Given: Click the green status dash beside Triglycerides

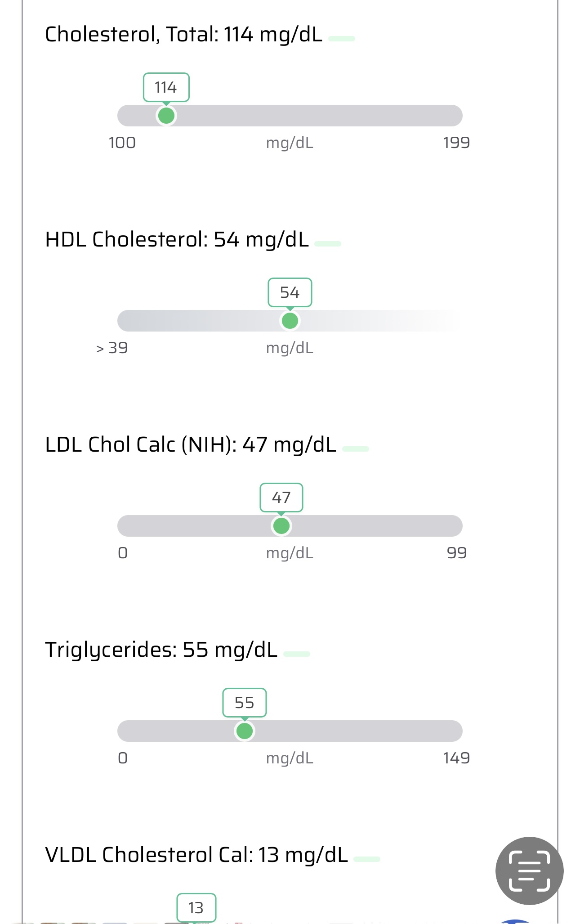Looking at the screenshot, I should point(297,654).
